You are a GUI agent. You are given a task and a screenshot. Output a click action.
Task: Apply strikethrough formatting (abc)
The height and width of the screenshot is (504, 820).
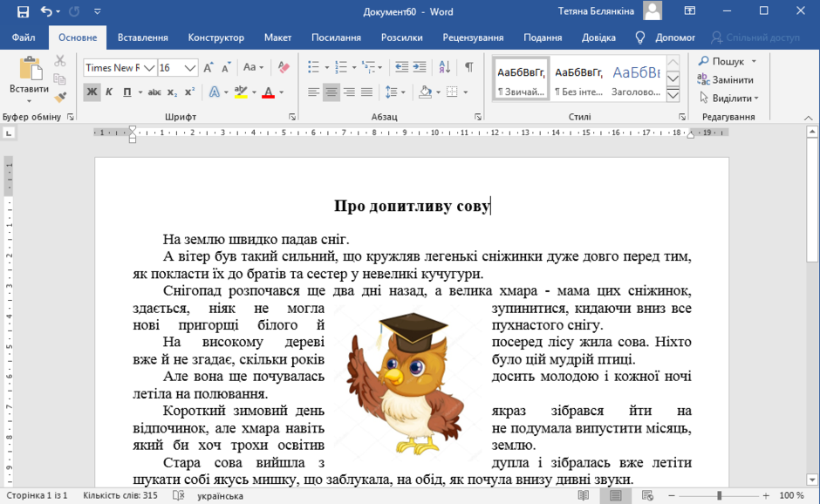click(154, 92)
